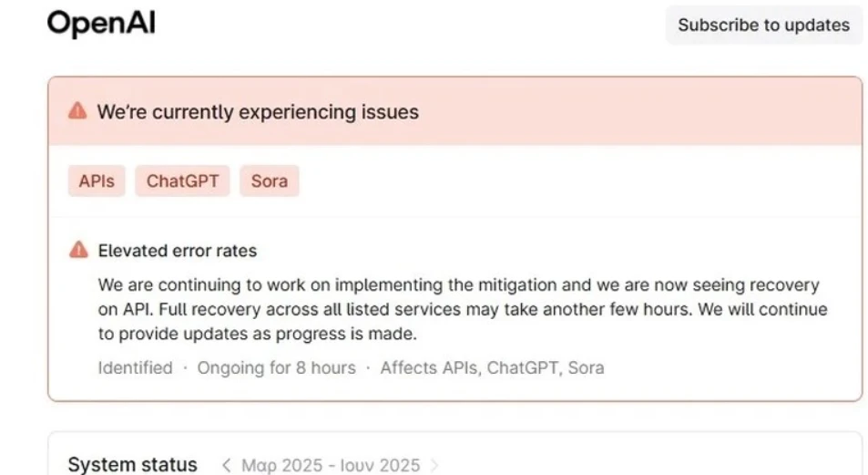
Task: Subscribe to updates
Action: click(x=763, y=26)
